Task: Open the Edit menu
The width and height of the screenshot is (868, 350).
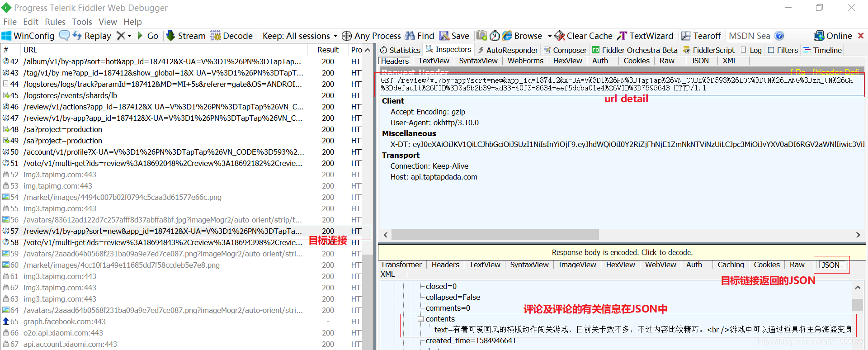Action: pyautogui.click(x=31, y=22)
